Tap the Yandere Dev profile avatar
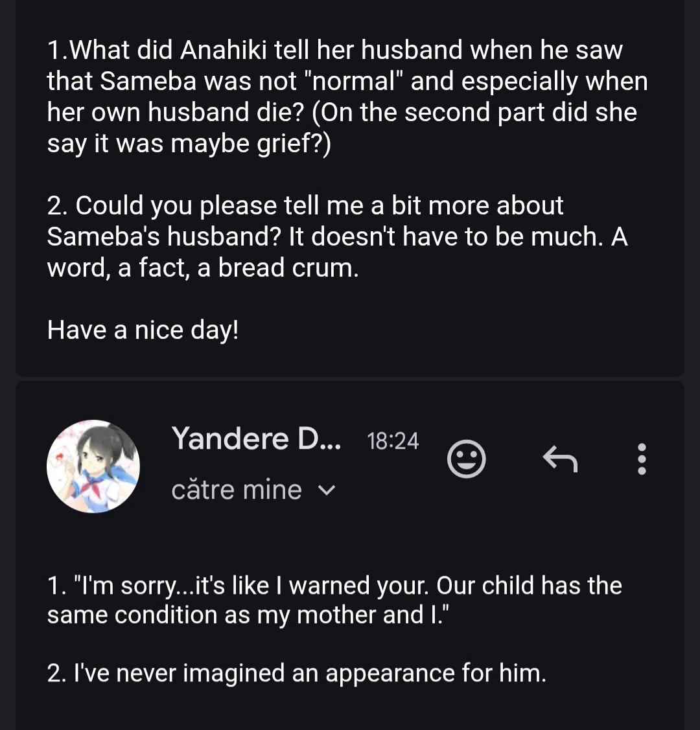Screen dimensions: 700x730 pos(93,466)
